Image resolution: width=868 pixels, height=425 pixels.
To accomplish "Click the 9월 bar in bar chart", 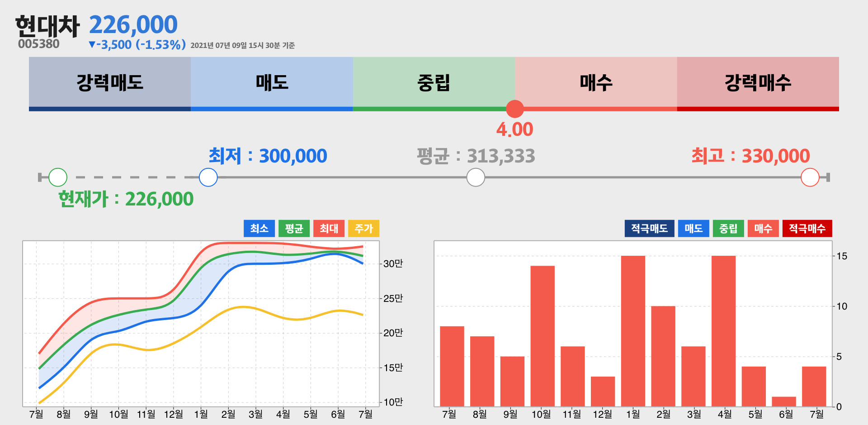I will click(x=512, y=381).
